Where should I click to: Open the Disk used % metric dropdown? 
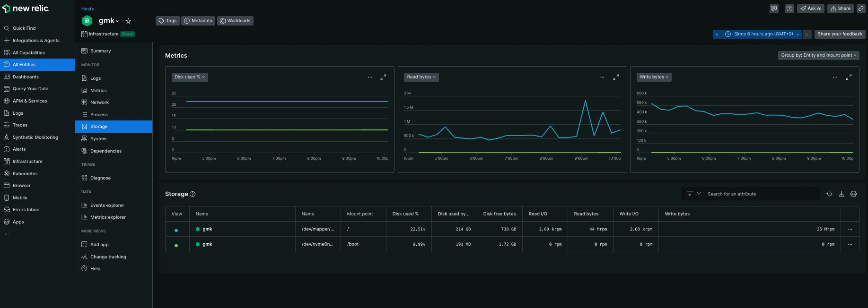click(x=190, y=77)
